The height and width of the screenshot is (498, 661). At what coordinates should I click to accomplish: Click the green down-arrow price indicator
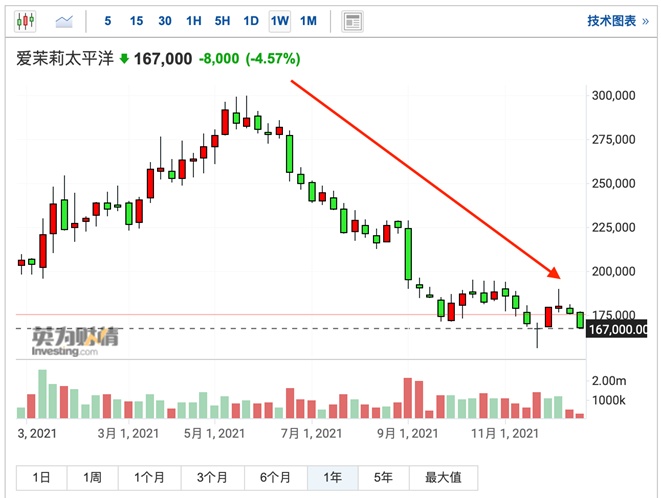coord(124,59)
